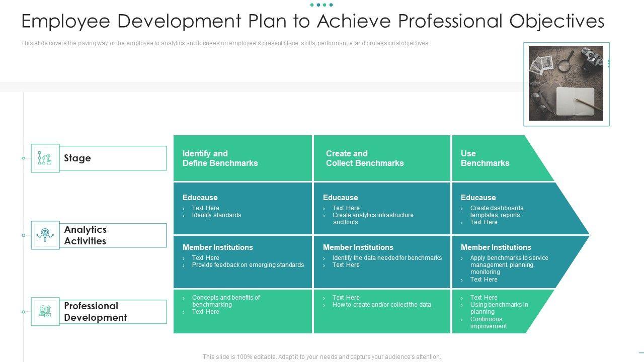Click the 'Create and Collect Benchmarks' stage header

point(365,158)
